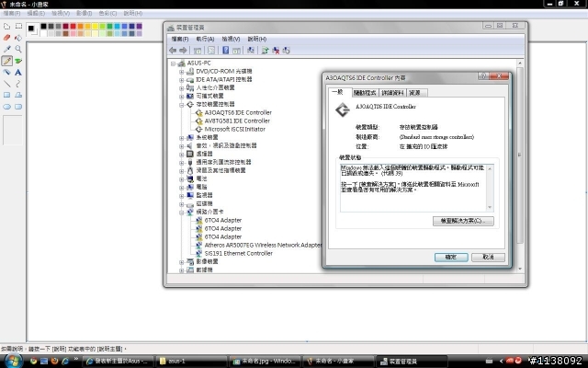Select the Free-Form Select tool in Paint
Screen dimensions: 588x368
tap(6, 27)
